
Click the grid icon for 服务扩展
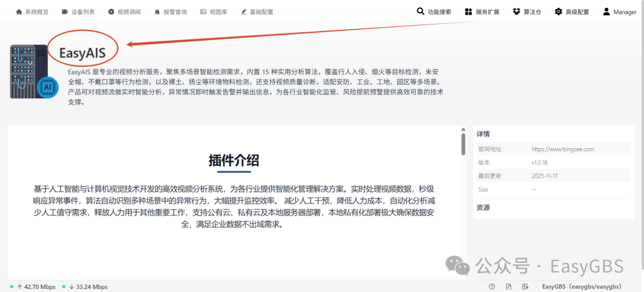click(468, 12)
